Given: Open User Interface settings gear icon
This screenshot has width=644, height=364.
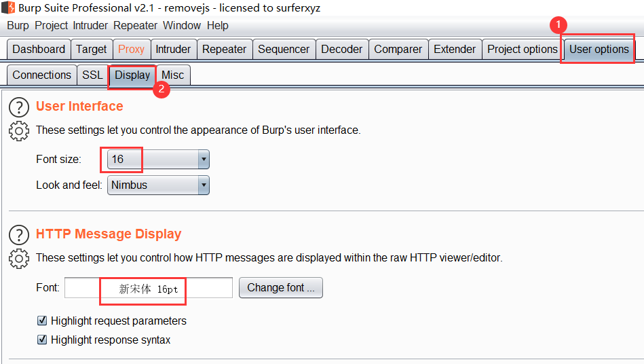Looking at the screenshot, I should [x=19, y=132].
